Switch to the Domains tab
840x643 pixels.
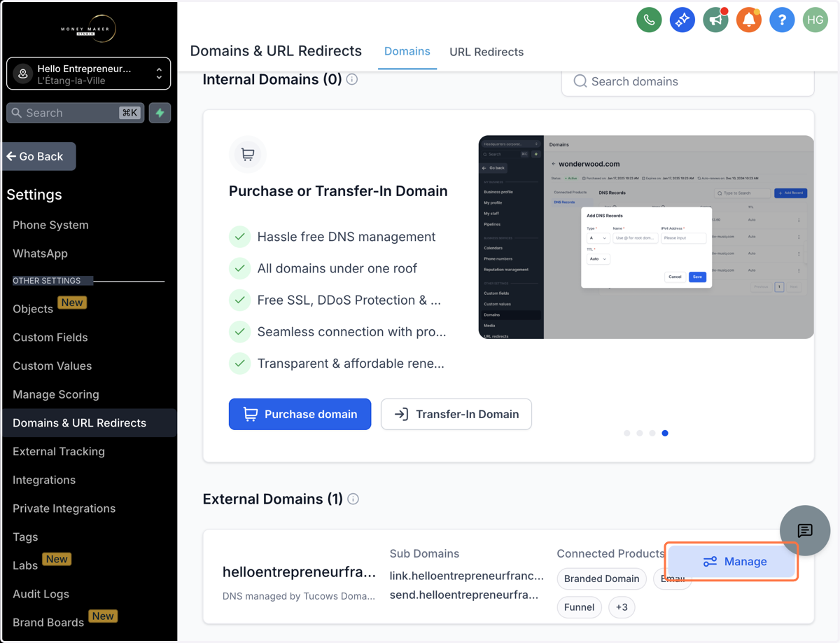pyautogui.click(x=407, y=51)
